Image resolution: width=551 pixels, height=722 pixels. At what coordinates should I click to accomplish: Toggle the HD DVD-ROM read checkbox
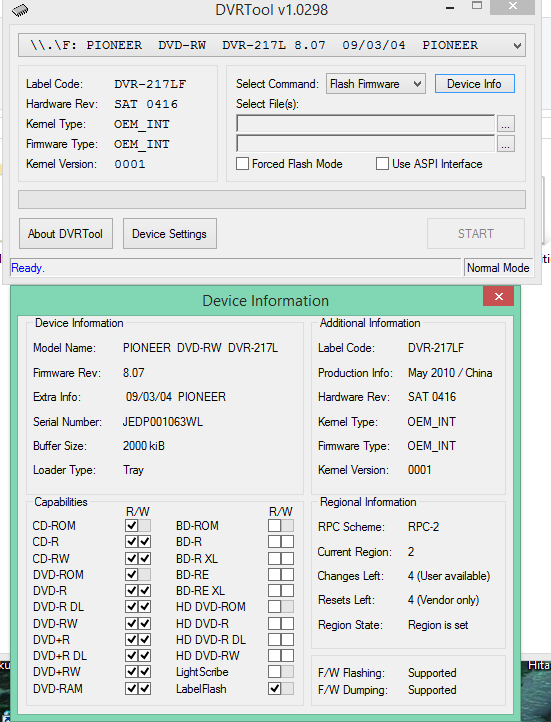(x=274, y=606)
